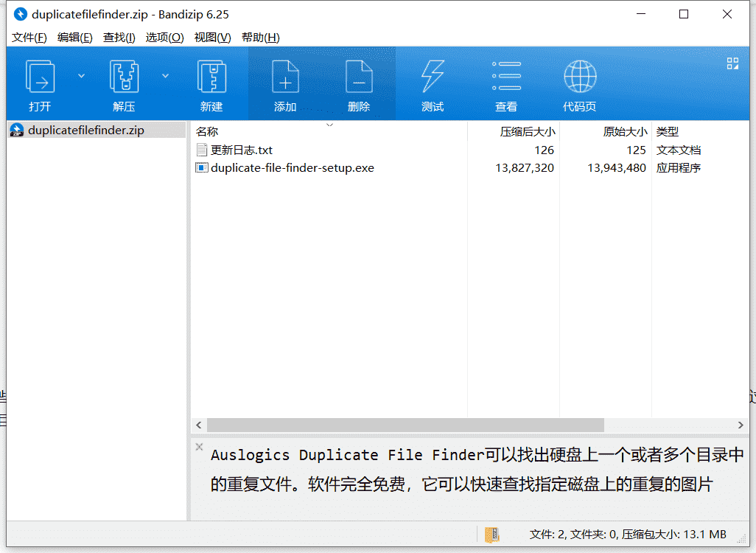The image size is (756, 553).
Task: Open the 文件(F) menu
Action: (29, 38)
